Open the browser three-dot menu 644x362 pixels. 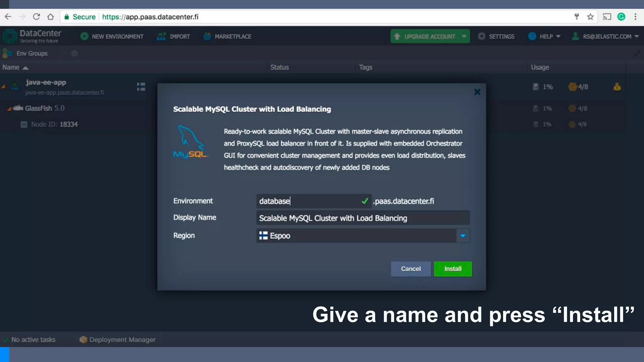pyautogui.click(x=636, y=17)
